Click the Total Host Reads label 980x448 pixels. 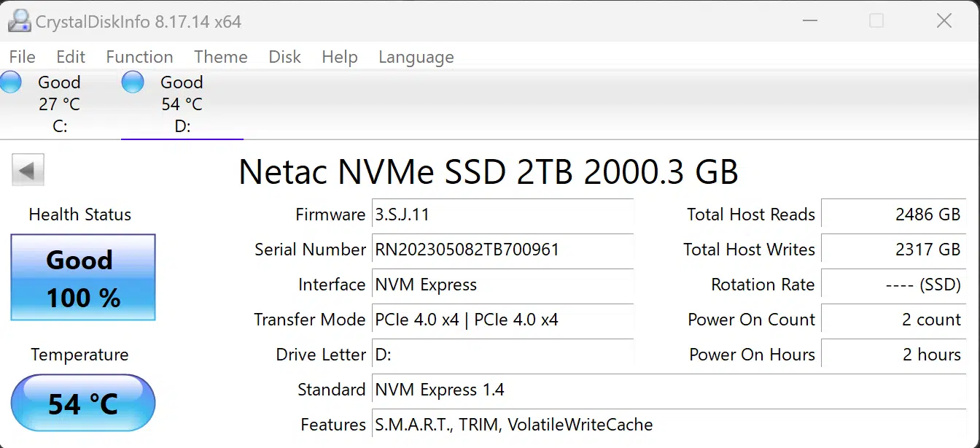751,215
